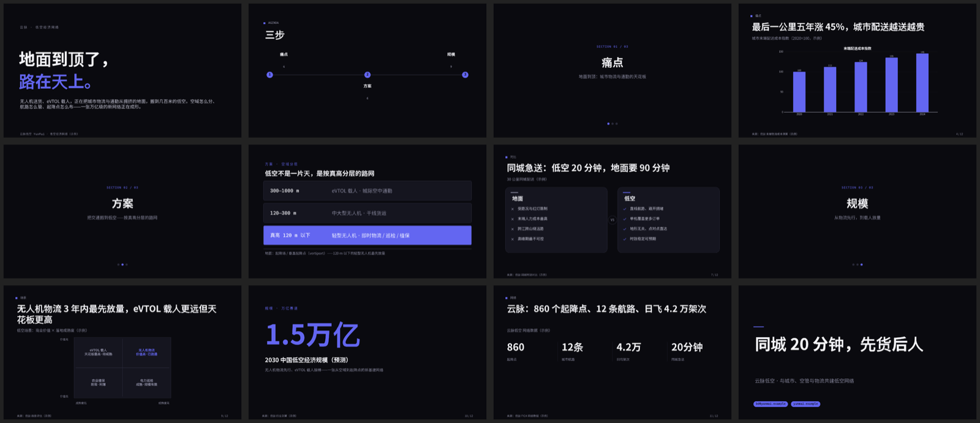Viewport: 980px width, 423px height.
Task: Click the '860' statistic value
Action: coord(516,347)
